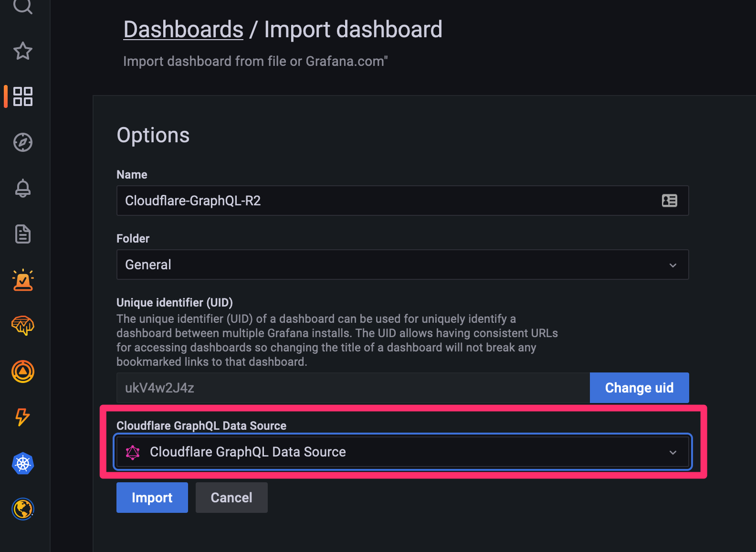Click the globe icon in sidebar
Viewport: 756px width, 552px height.
pos(23,509)
